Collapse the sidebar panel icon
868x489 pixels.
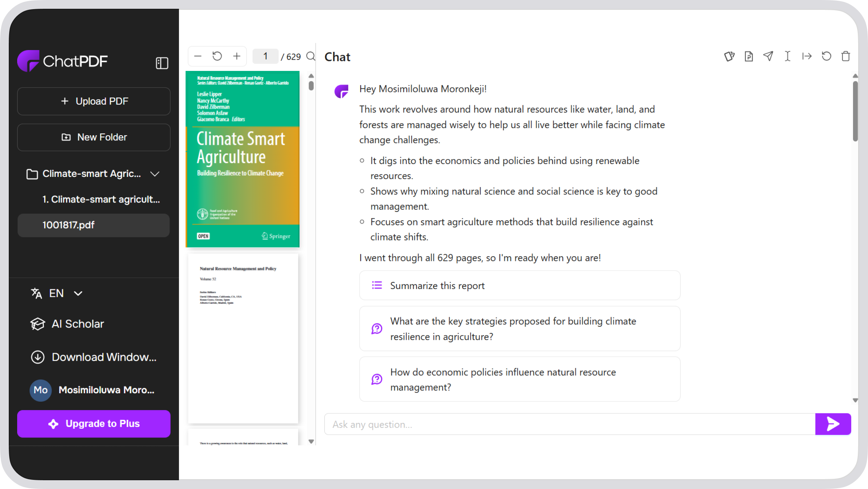point(162,63)
